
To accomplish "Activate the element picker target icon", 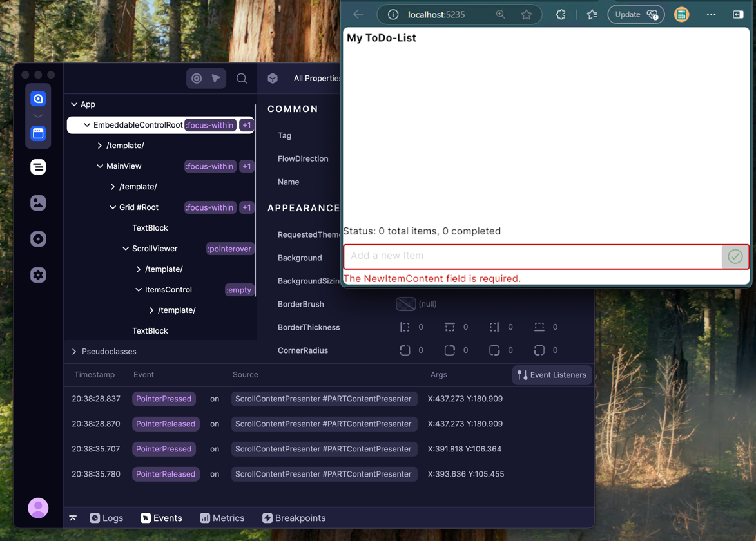I will coord(196,78).
